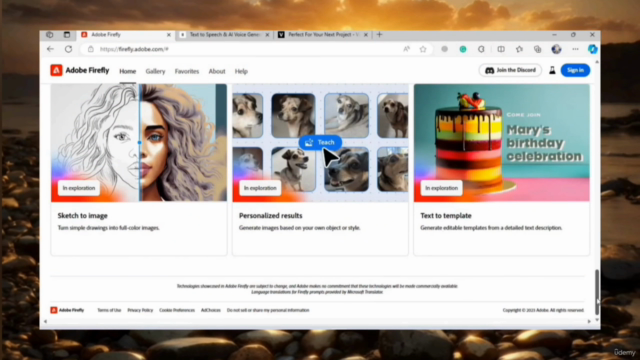Viewport: 640px width, 360px height.
Task: Click the Personalized results title
Action: pyautogui.click(x=271, y=216)
